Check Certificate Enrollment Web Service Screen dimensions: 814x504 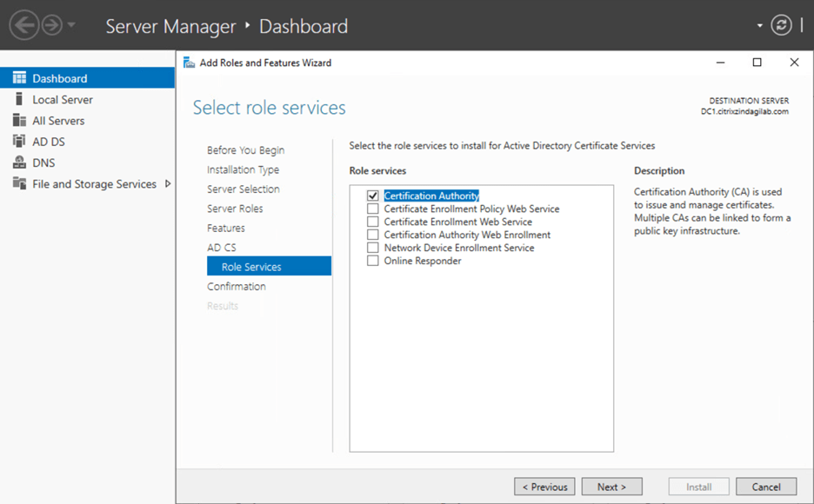(x=373, y=222)
